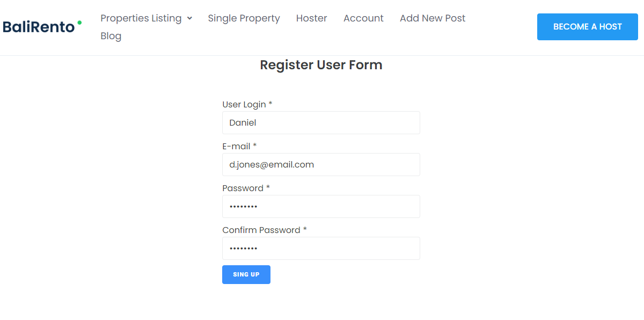The image size is (644, 320).
Task: Visit the Blog link
Action: pos(111,36)
